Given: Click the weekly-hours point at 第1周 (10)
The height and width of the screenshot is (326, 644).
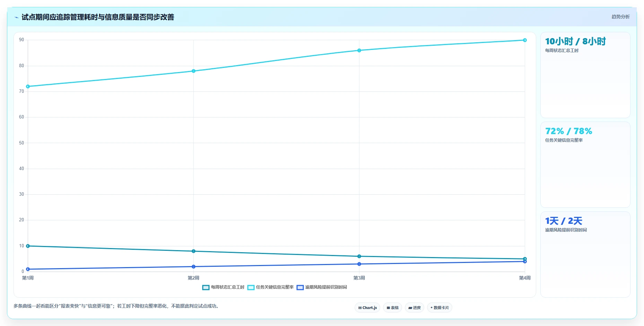Looking at the screenshot, I should (28, 246).
